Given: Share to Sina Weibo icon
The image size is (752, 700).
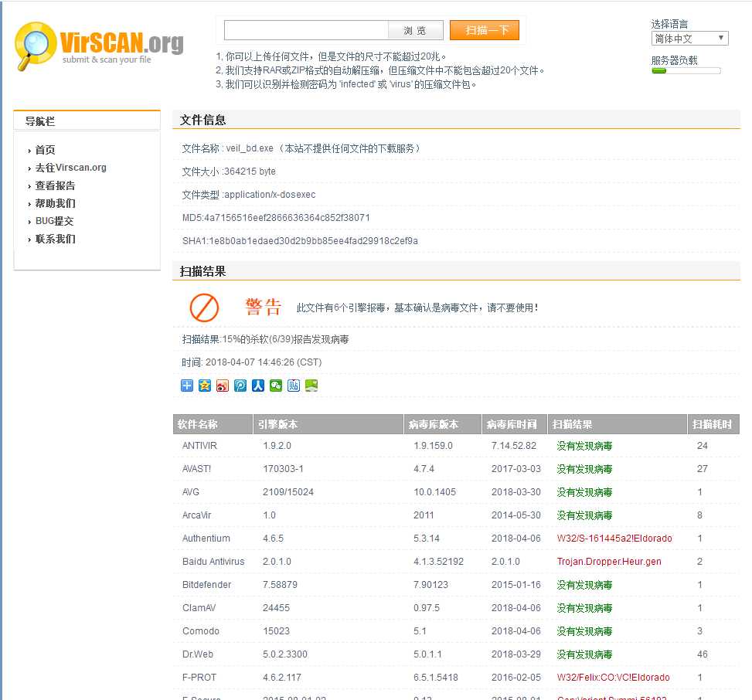Looking at the screenshot, I should (222, 385).
